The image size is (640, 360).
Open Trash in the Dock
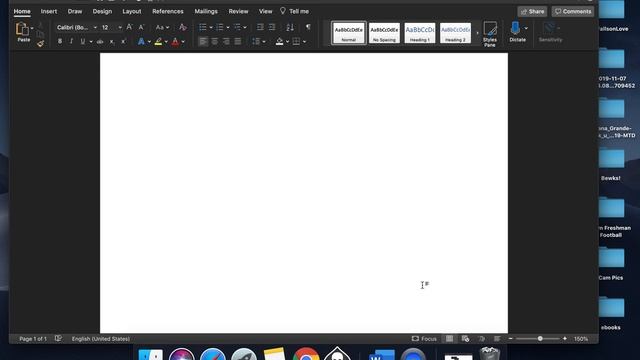pos(490,353)
